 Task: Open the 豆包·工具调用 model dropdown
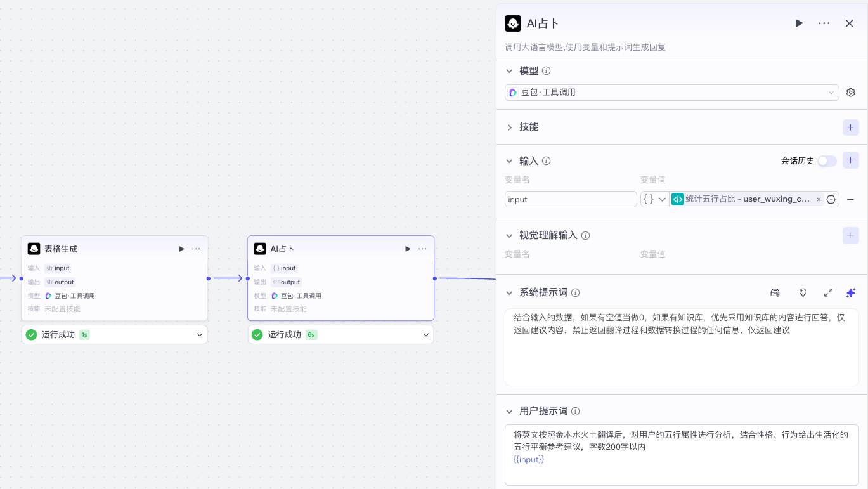pos(672,92)
